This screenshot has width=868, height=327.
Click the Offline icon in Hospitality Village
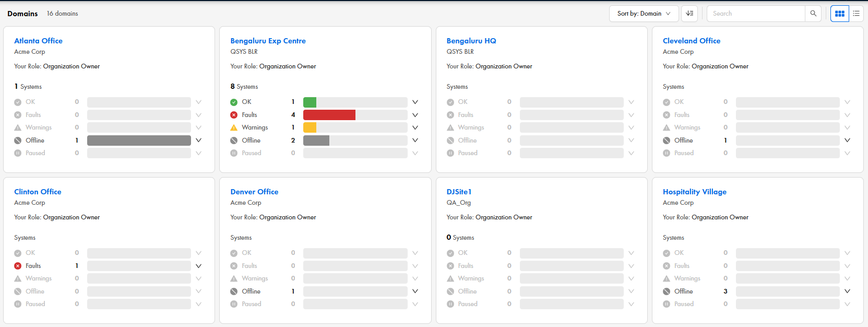[667, 291]
